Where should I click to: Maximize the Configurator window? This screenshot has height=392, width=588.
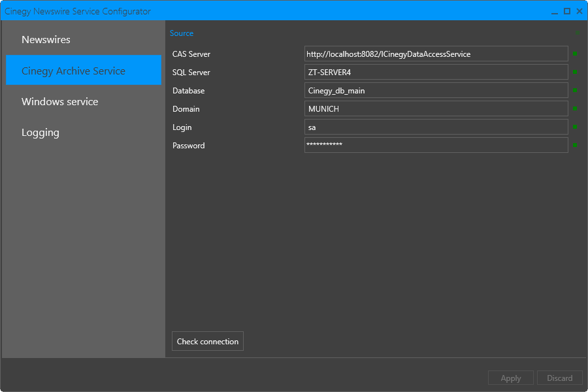[567, 11]
